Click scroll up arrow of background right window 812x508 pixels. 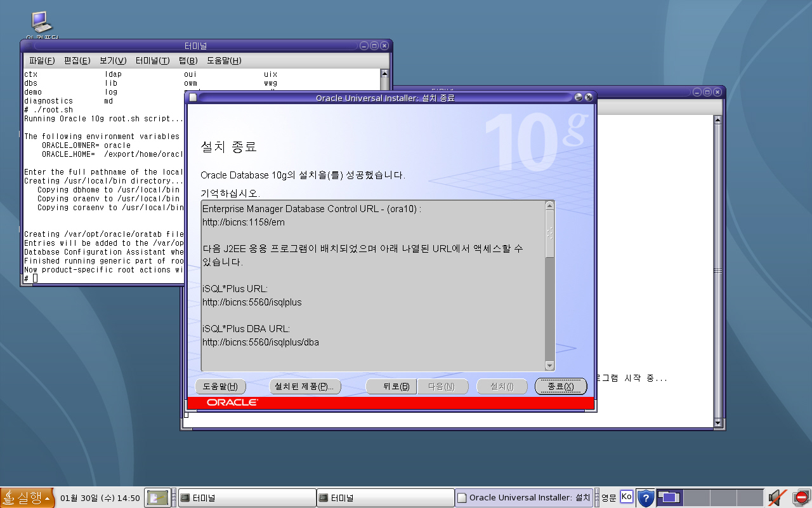(717, 119)
